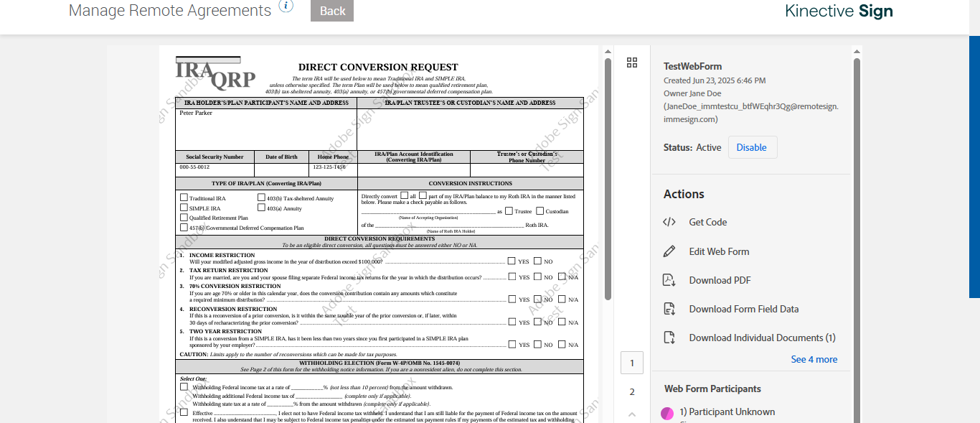Screen dimensions: 980x423
Task: Check N/A for Two Year Restriction
Action: tap(562, 344)
